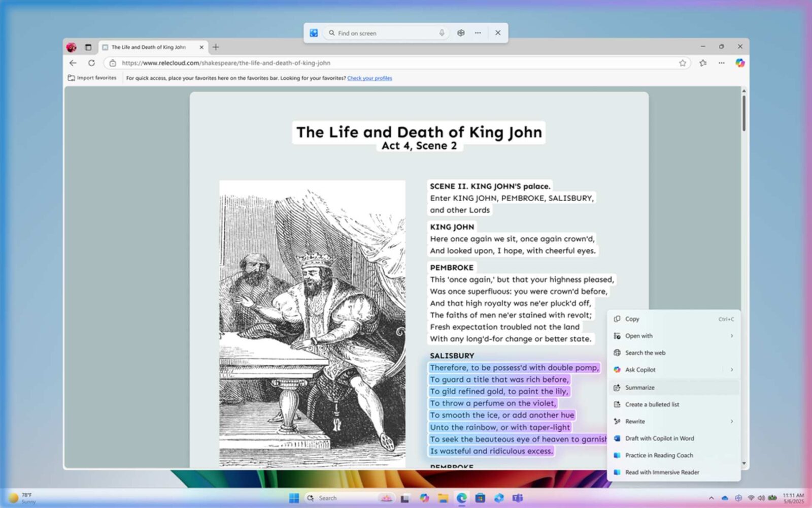This screenshot has height=508, width=812.
Task: Click the OneDrive cloud icon in the system tray
Action: [724, 498]
